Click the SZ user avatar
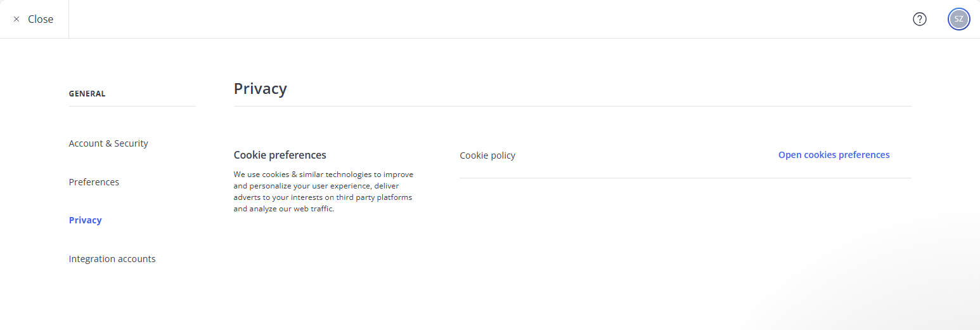Image resolution: width=980 pixels, height=330 pixels. tap(958, 19)
